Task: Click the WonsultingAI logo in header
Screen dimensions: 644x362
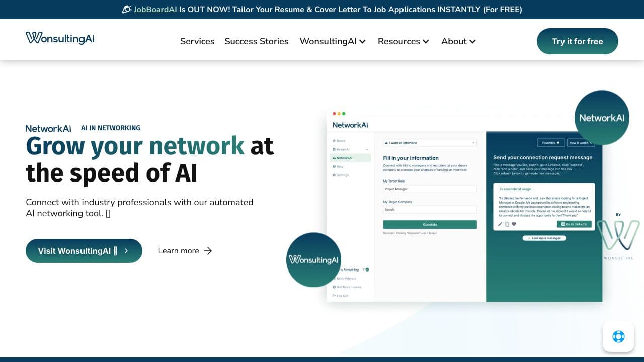Action: (x=60, y=38)
